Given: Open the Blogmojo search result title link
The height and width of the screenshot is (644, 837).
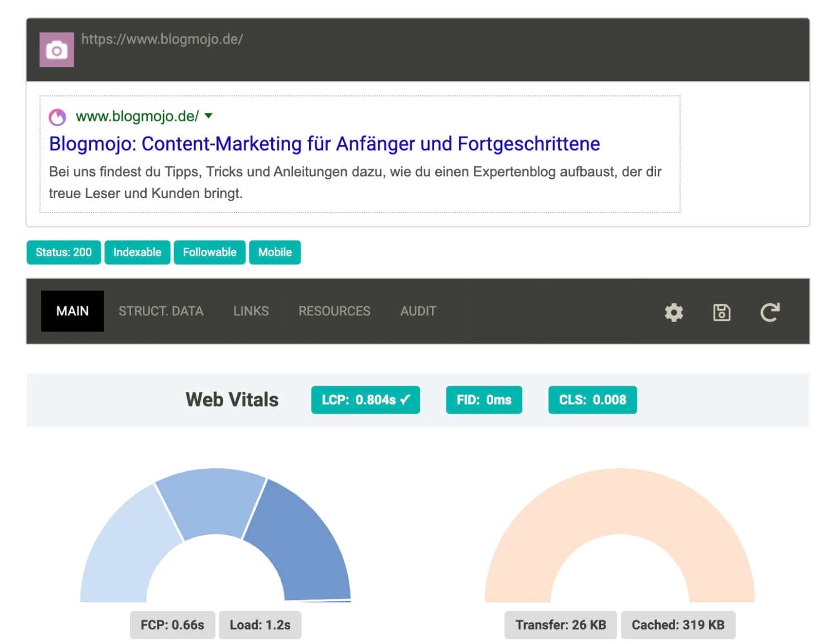Looking at the screenshot, I should click(324, 144).
